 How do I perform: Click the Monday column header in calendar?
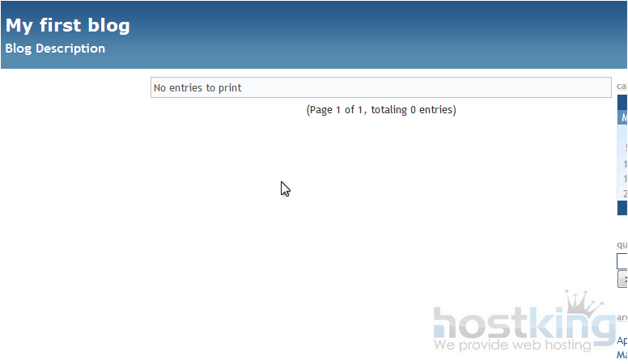coord(623,118)
